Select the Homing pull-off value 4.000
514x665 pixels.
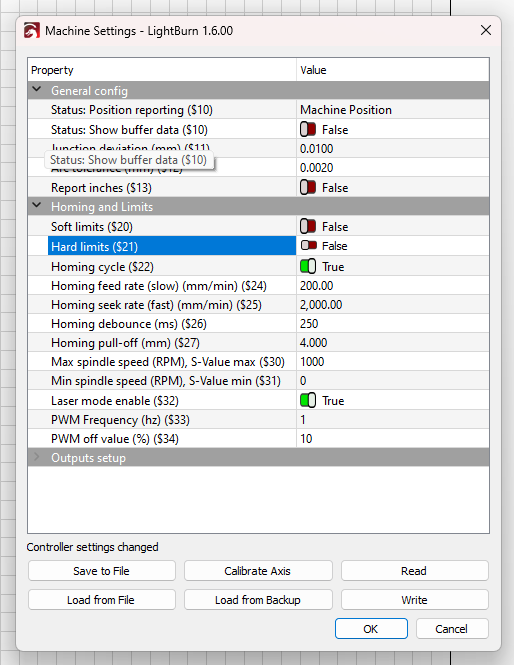point(393,343)
